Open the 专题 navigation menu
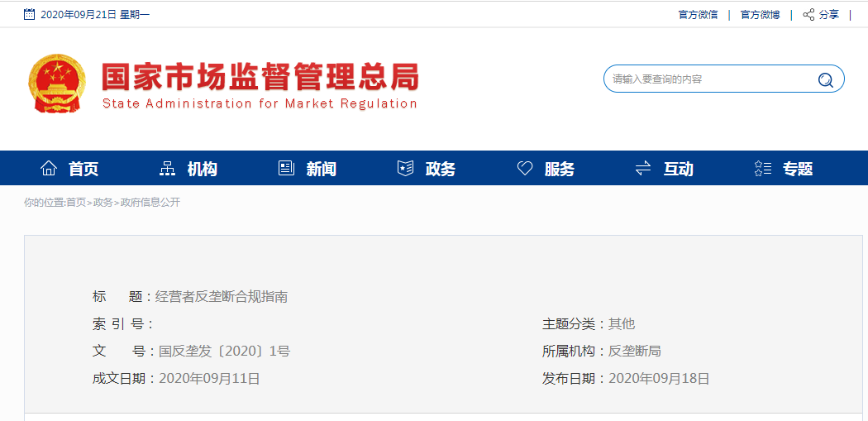Image resolution: width=868 pixels, height=421 pixels. pyautogui.click(x=798, y=169)
